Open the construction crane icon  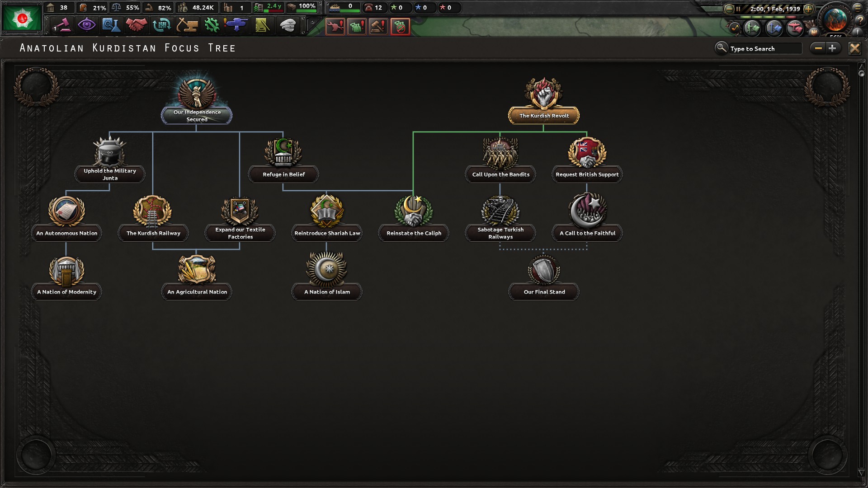coord(187,25)
